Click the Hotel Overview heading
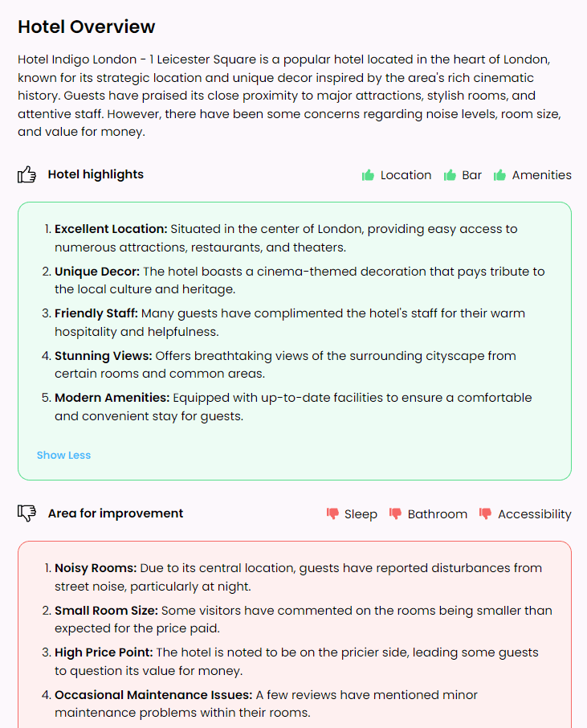Screen dimensions: 587x728 (87, 27)
